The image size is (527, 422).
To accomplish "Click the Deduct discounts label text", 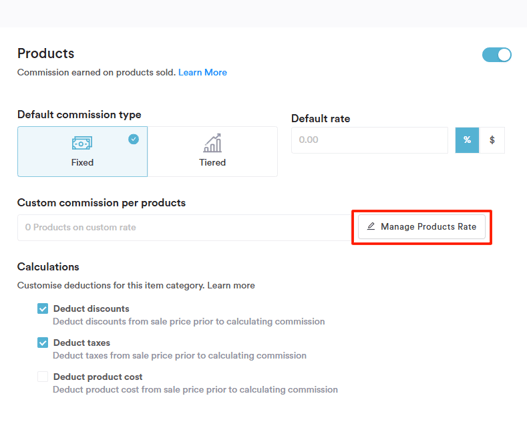I will [x=91, y=309].
